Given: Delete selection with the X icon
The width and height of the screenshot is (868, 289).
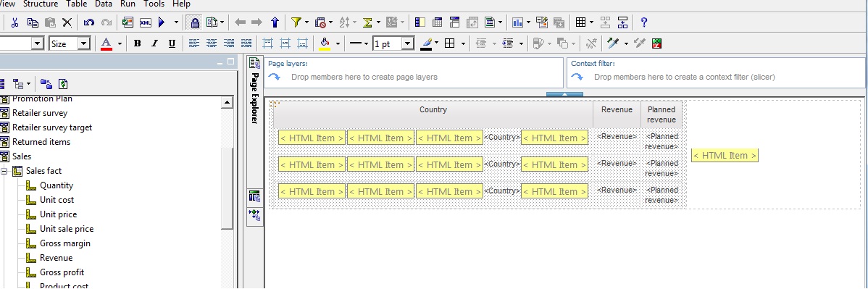Looking at the screenshot, I should pyautogui.click(x=67, y=22).
